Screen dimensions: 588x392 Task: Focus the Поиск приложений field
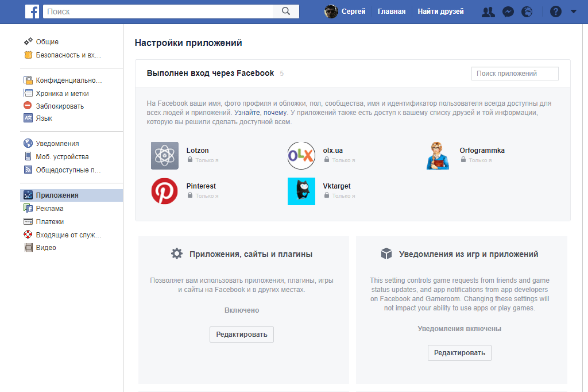[x=514, y=74]
